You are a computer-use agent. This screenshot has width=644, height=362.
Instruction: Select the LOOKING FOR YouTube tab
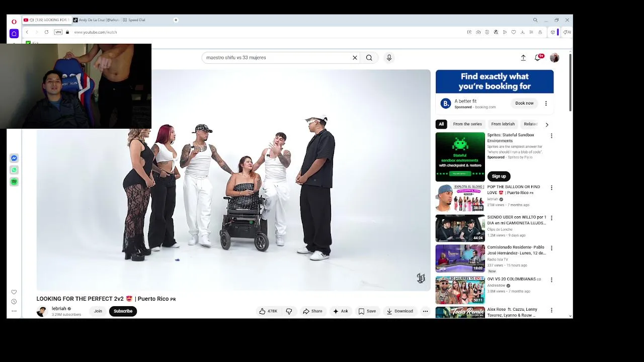pyautogui.click(x=46, y=20)
